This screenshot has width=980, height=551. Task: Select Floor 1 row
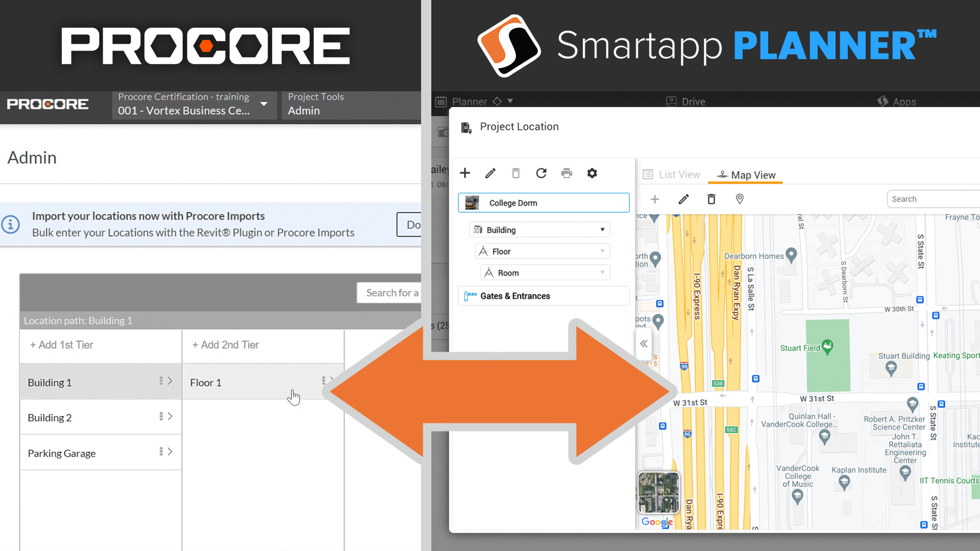pos(263,382)
